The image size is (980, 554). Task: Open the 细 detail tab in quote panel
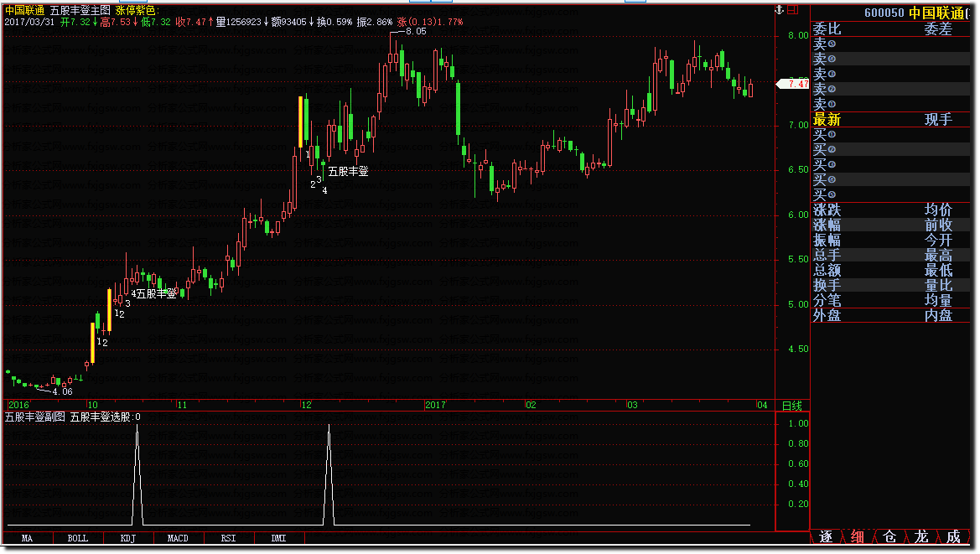(x=858, y=536)
